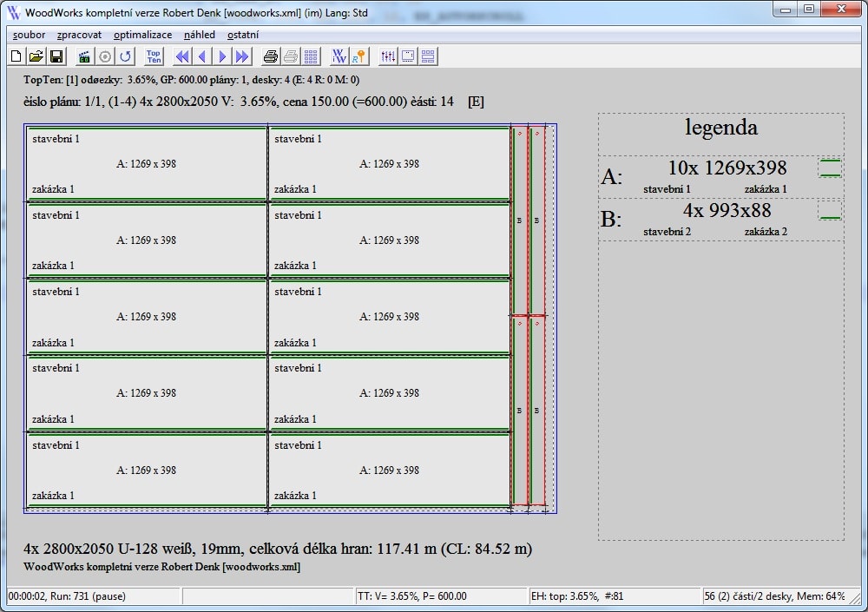
Task: Open settings with the sliders icon
Action: click(388, 56)
